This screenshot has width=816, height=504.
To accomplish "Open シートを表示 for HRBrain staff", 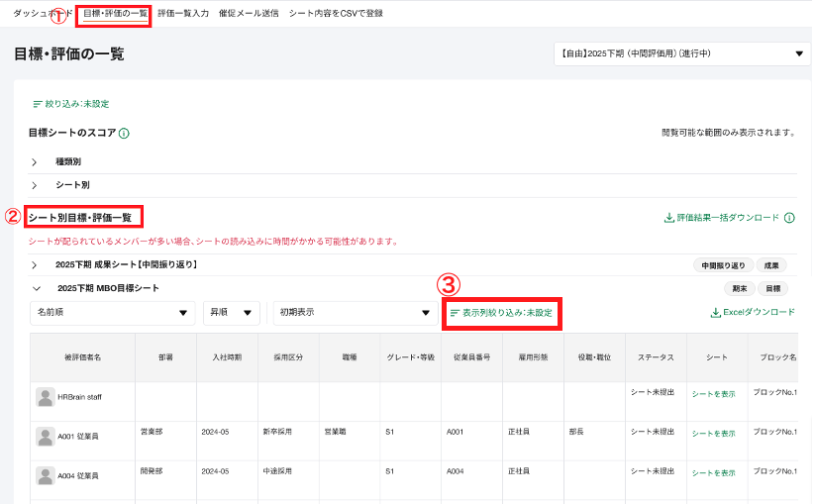I will [x=713, y=394].
